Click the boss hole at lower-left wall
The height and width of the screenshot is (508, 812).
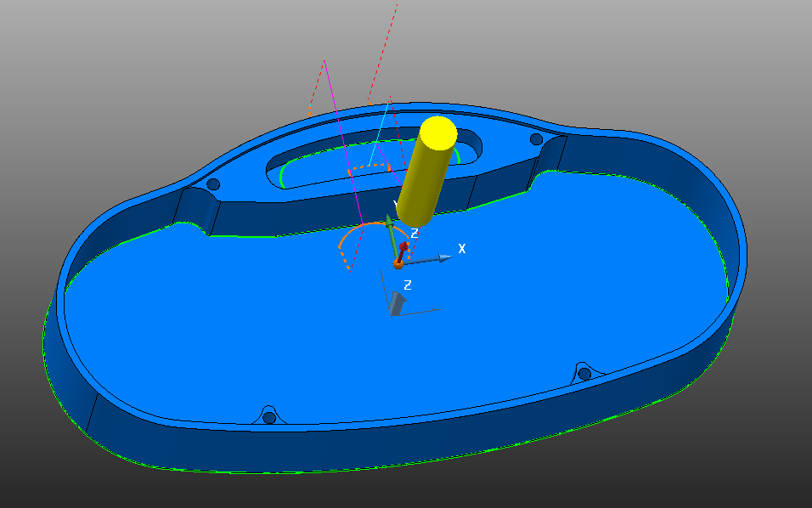[269, 417]
